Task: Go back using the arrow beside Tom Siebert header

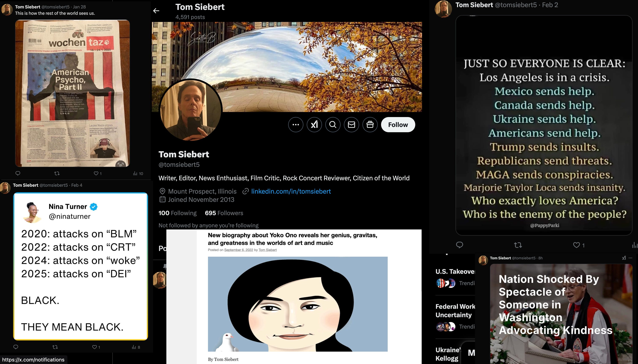Action: point(156,11)
